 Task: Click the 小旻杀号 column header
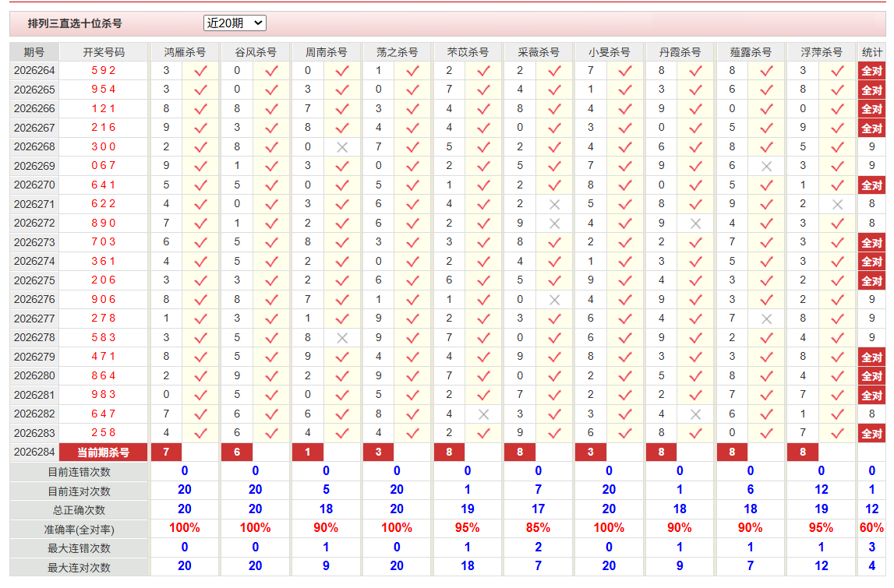(x=609, y=52)
